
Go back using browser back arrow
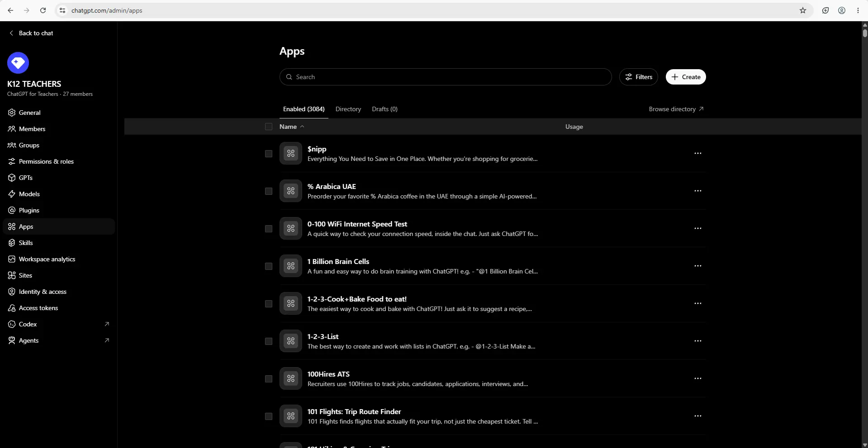pos(10,10)
